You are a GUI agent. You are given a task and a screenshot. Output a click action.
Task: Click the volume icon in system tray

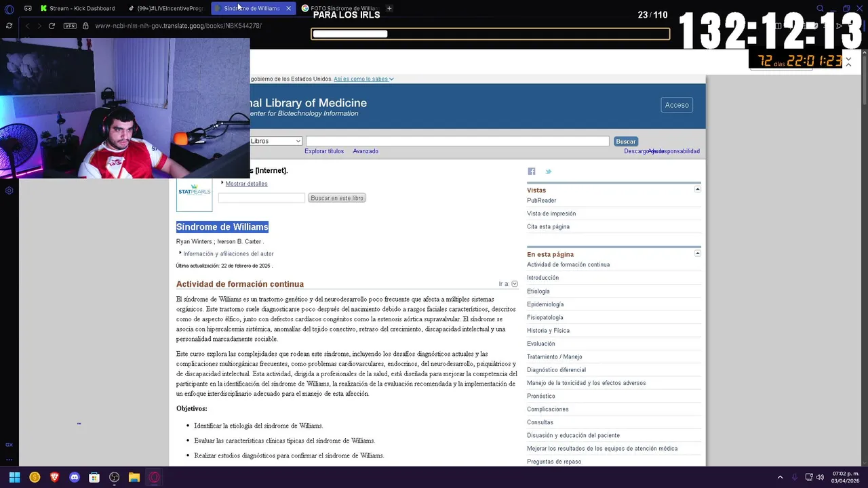(x=821, y=477)
